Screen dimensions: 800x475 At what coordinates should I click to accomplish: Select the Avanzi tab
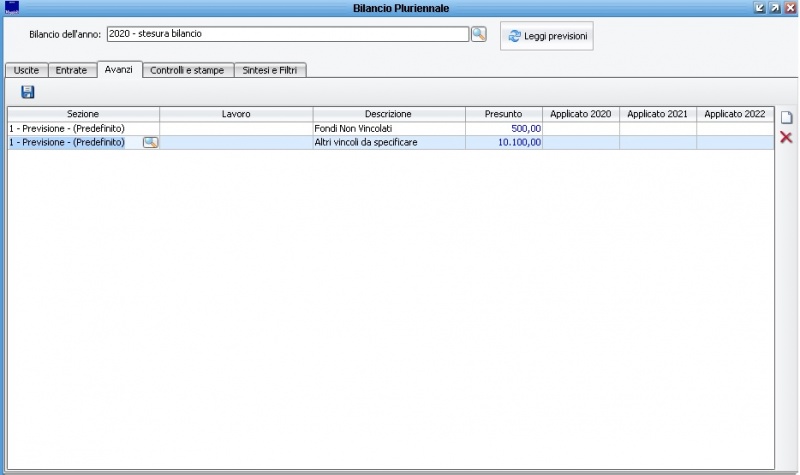point(118,69)
